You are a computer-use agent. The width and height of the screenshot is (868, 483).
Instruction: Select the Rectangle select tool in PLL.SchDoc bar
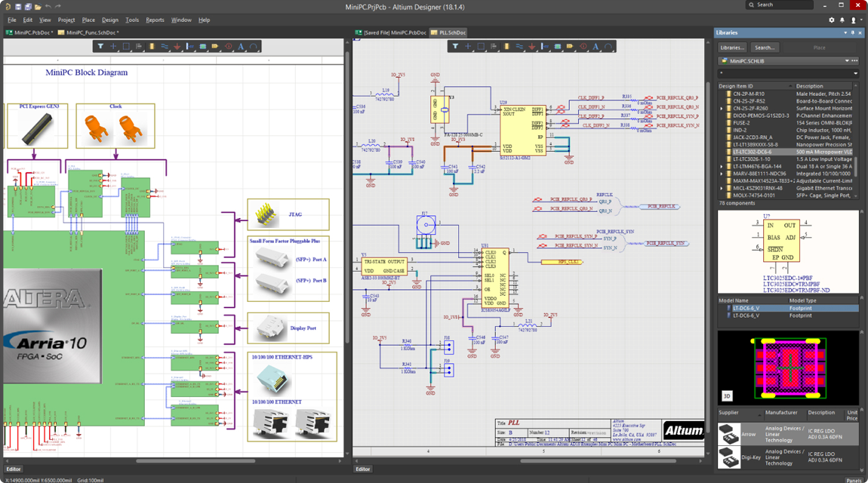click(x=481, y=47)
